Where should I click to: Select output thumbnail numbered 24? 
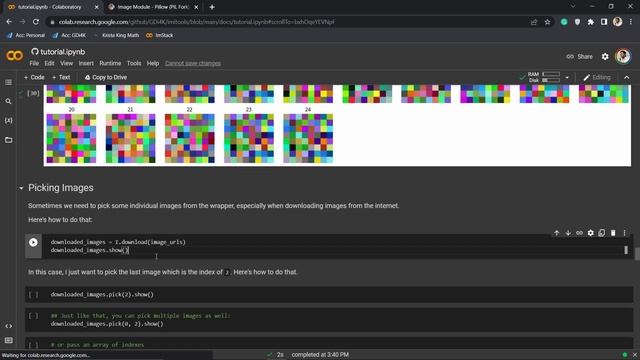308,138
